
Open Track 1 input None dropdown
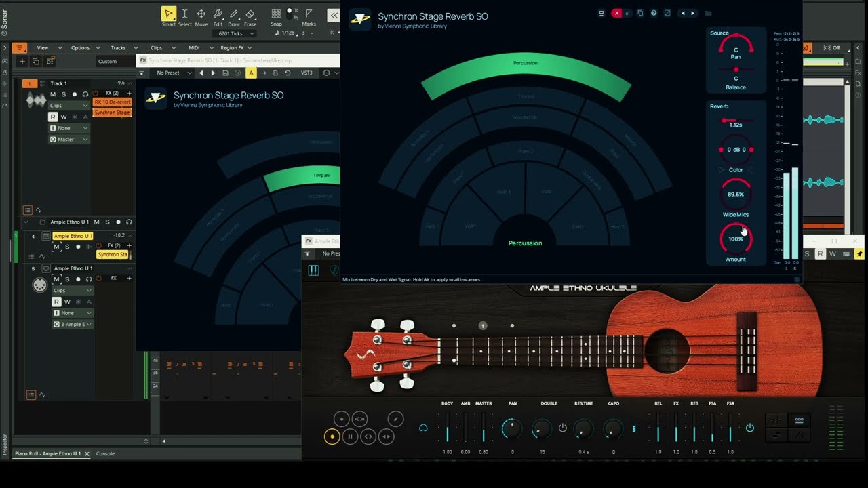[x=69, y=128]
